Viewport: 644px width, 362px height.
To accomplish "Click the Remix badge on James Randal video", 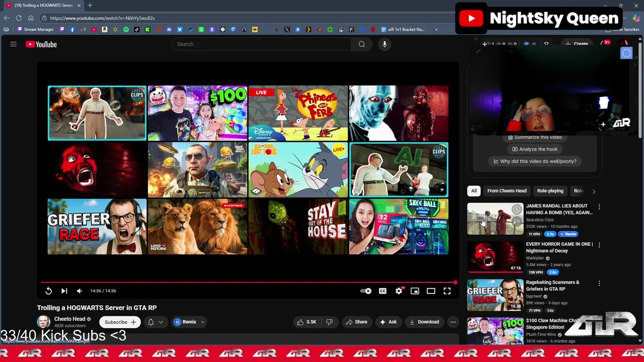I will coord(568,234).
